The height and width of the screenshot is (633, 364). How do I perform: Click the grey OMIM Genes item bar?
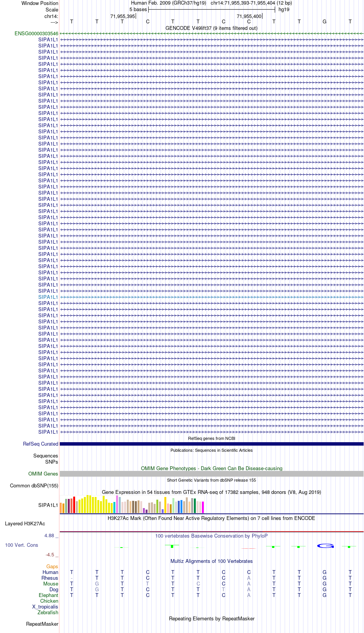(212, 474)
